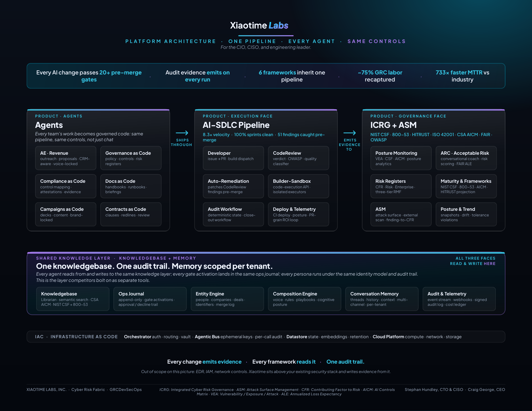Image resolution: width=532 pixels, height=411 pixels.
Task: Click "SAME CONTROLS" header text
Action: (x=377, y=41)
